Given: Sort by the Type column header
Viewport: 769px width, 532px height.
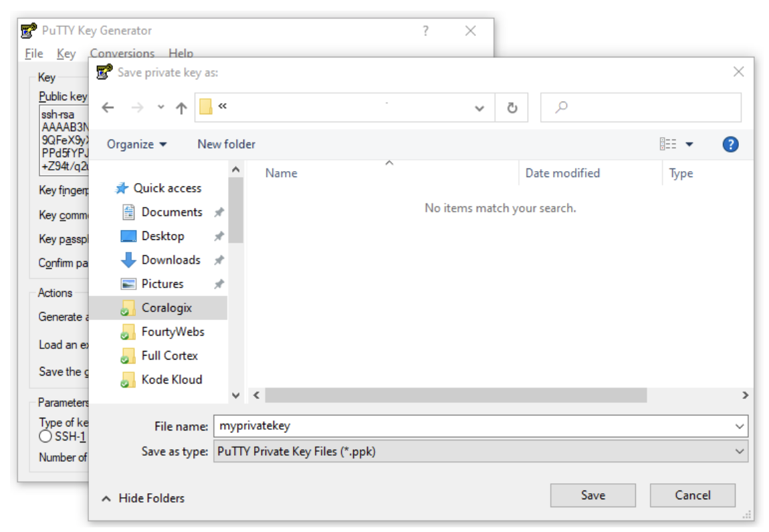Looking at the screenshot, I should pyautogui.click(x=681, y=173).
